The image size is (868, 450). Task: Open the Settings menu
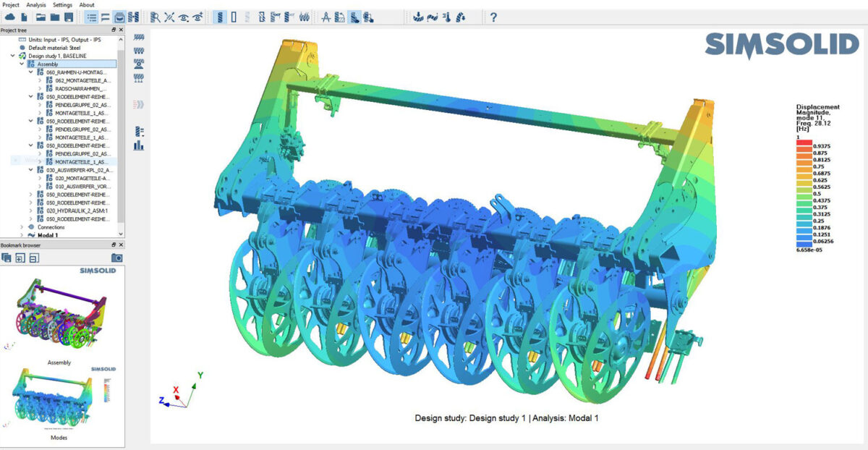coord(62,4)
